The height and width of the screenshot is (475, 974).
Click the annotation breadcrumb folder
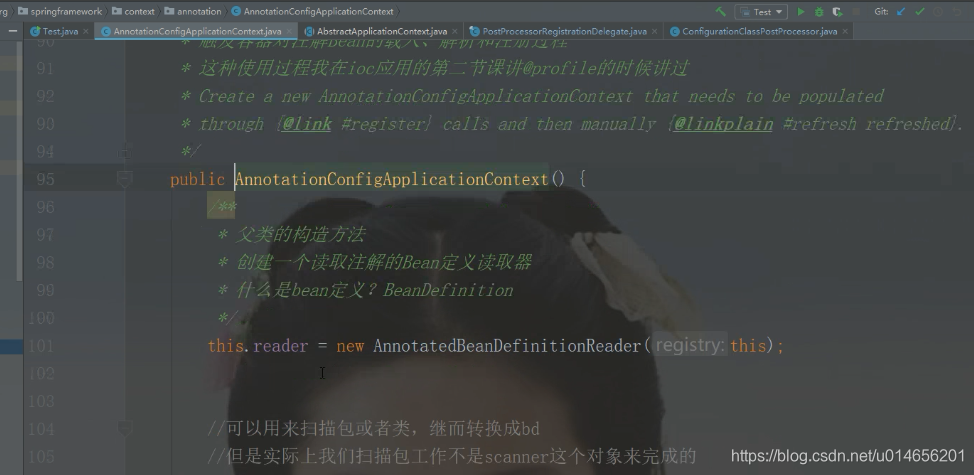[x=193, y=11]
